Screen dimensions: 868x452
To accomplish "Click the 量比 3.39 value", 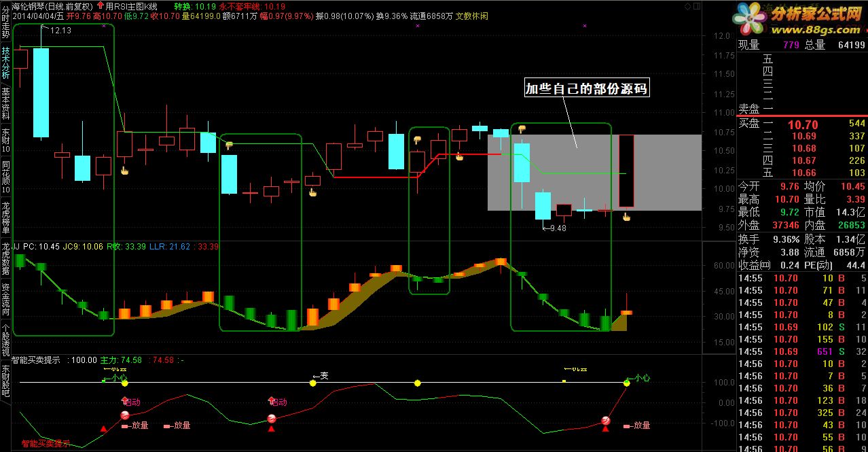I will point(856,199).
